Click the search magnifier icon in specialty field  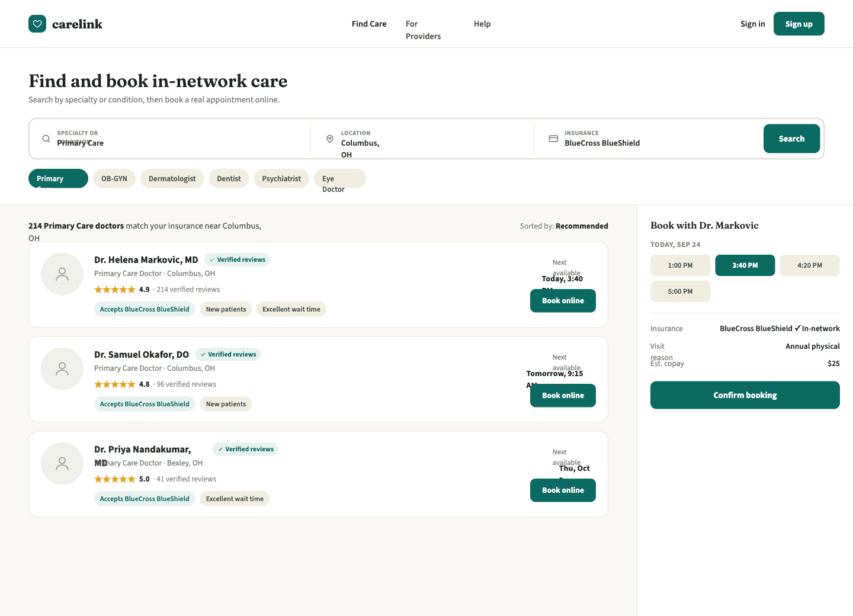click(46, 139)
